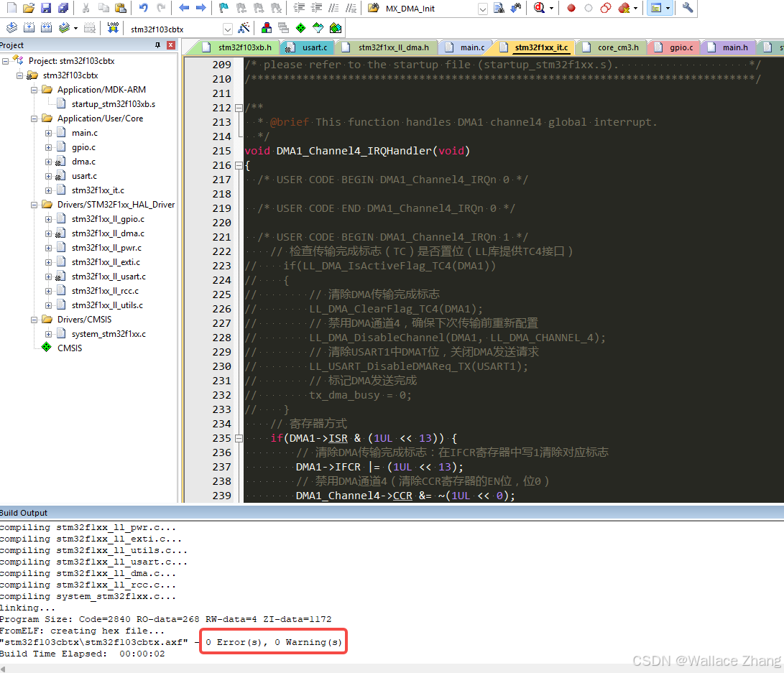Viewport: 784px width, 673px height.
Task: Insert or remove breakpoint (red dot)
Action: tap(571, 8)
